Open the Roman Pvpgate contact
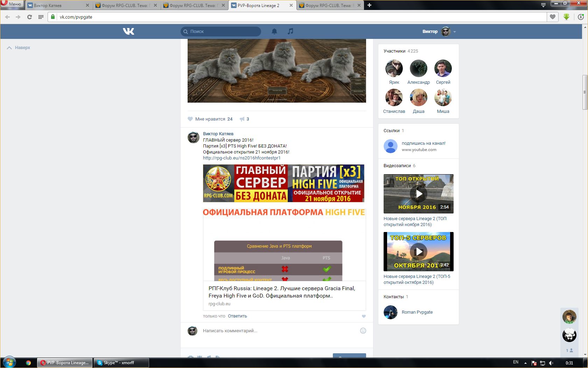588x368 pixels. click(x=417, y=312)
